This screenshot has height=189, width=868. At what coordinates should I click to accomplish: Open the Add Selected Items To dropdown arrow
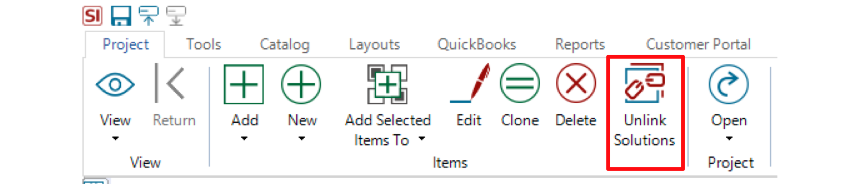click(x=422, y=139)
